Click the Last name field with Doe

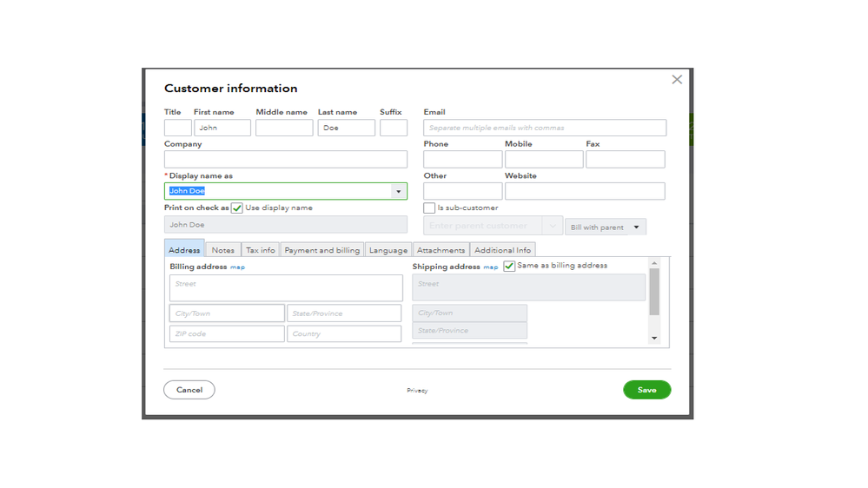coord(346,128)
